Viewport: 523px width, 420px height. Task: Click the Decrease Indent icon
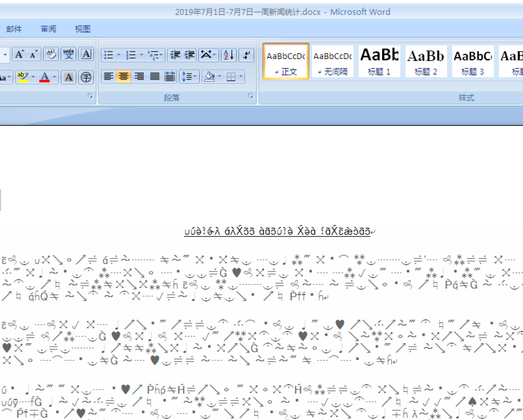tap(175, 55)
